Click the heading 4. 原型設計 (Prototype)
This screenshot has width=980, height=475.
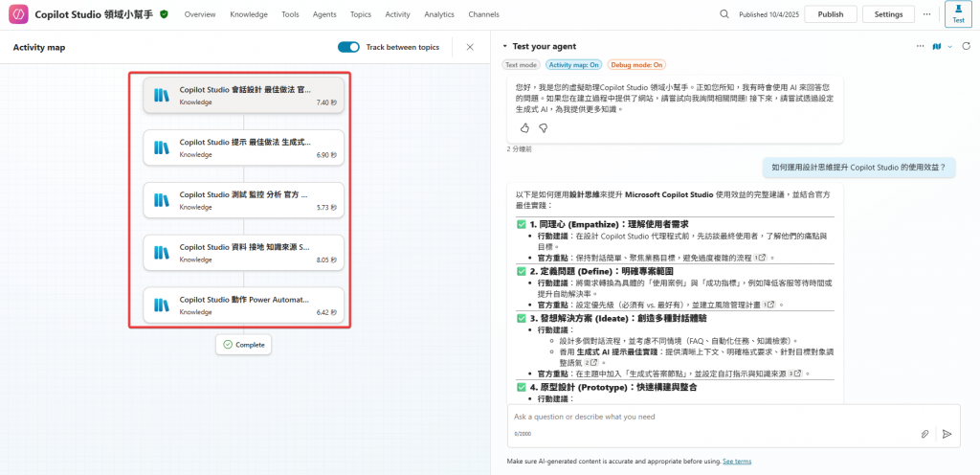(613, 388)
